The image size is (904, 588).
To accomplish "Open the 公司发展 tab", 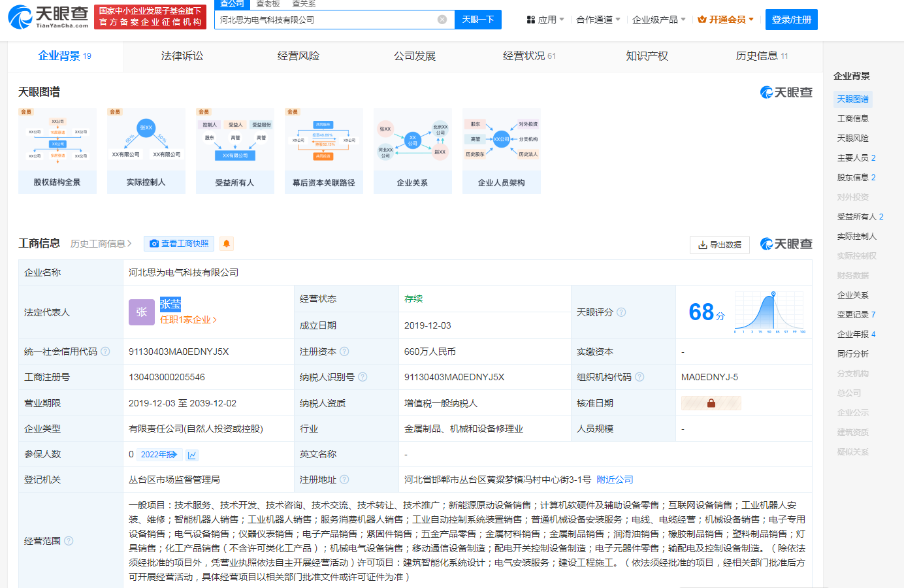I will click(x=415, y=56).
